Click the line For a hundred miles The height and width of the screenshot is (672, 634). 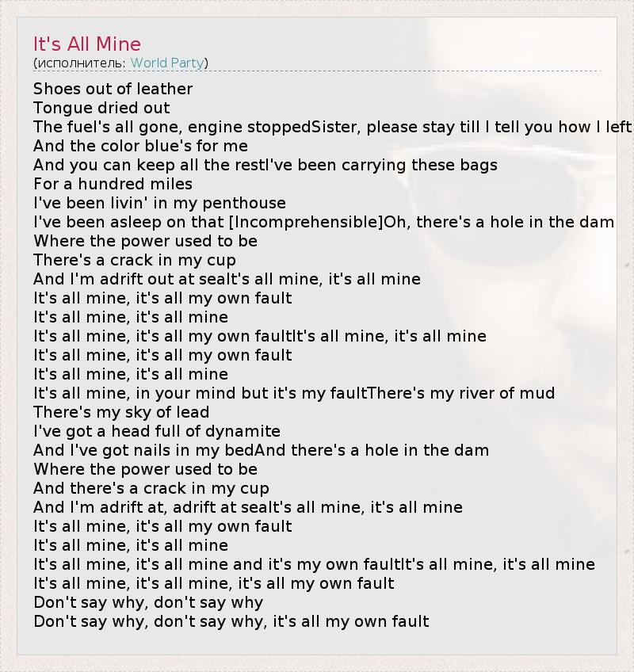click(x=113, y=184)
